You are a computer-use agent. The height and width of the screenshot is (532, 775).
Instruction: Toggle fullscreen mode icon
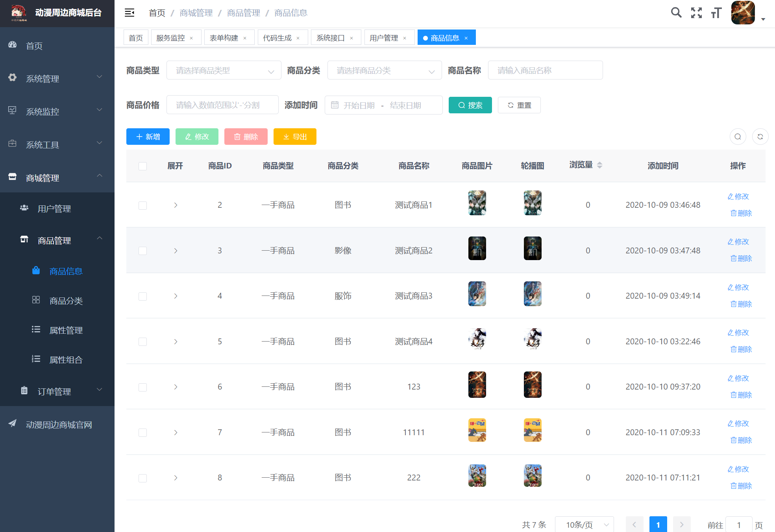click(x=696, y=13)
